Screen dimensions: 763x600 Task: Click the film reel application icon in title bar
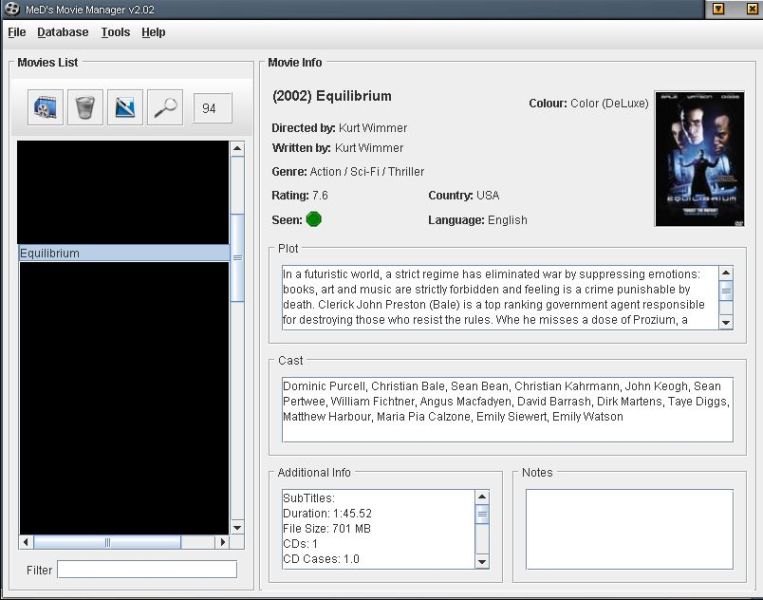point(12,9)
